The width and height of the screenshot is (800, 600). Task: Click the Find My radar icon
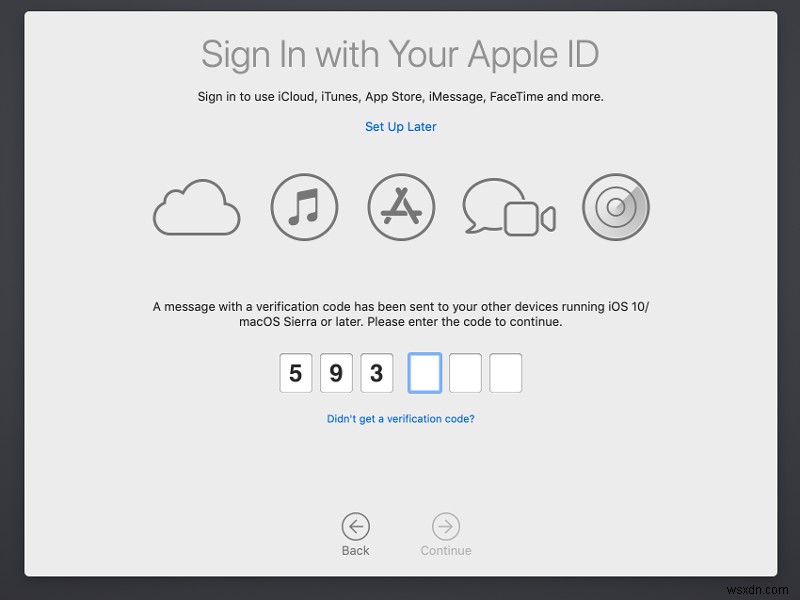[x=616, y=207]
